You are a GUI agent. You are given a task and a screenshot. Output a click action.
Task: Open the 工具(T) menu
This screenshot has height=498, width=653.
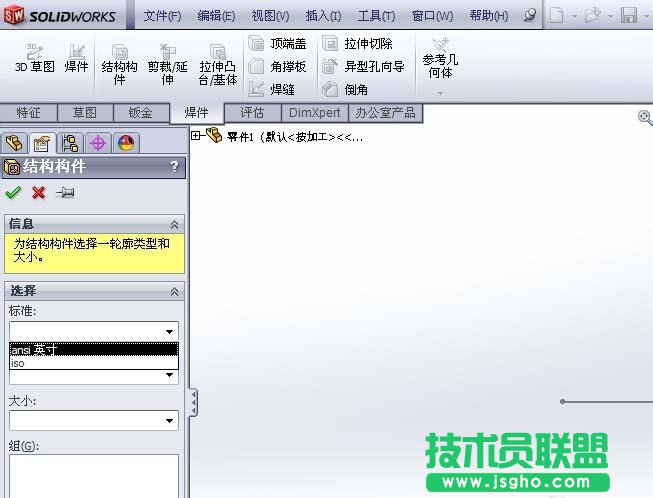(x=376, y=16)
